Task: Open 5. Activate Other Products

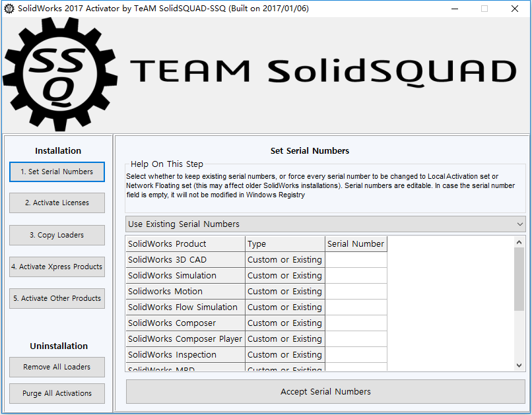Action: pos(57,298)
